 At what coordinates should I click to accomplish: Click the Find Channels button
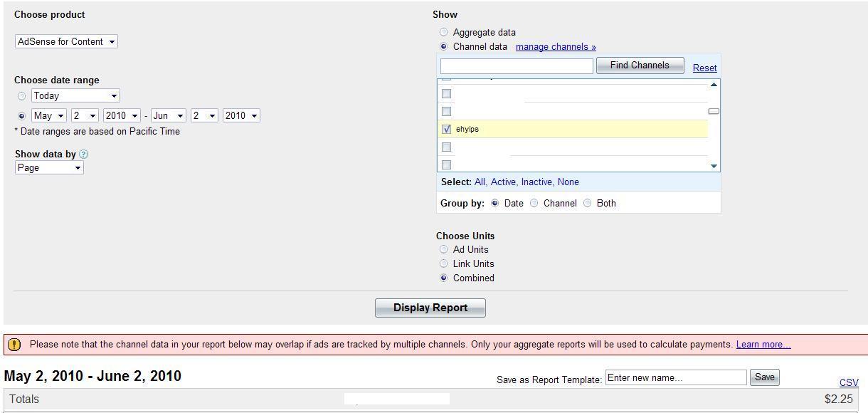pos(640,66)
